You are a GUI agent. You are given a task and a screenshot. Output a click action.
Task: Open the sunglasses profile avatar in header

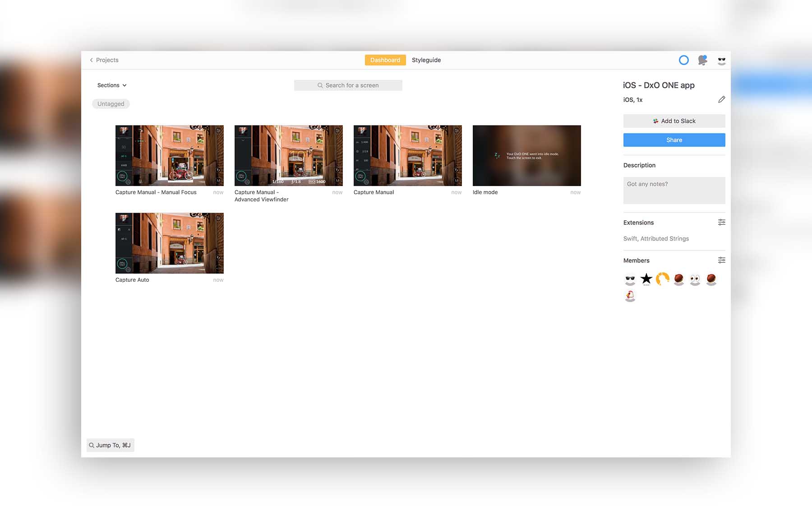click(x=721, y=61)
